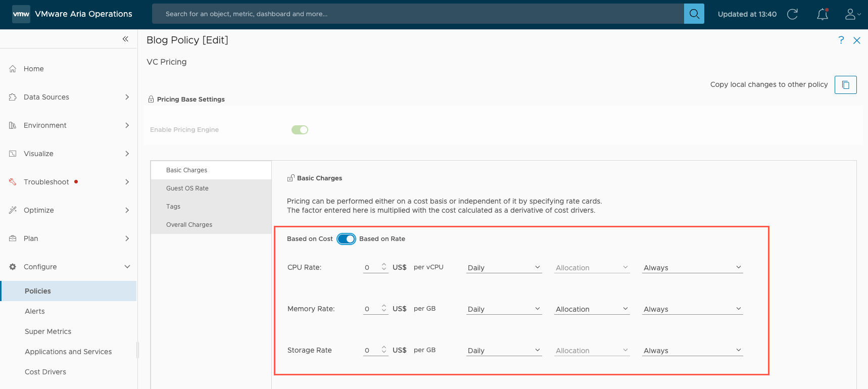The height and width of the screenshot is (389, 868).
Task: Open Memory Rate Allocation dropdown
Action: pos(592,309)
